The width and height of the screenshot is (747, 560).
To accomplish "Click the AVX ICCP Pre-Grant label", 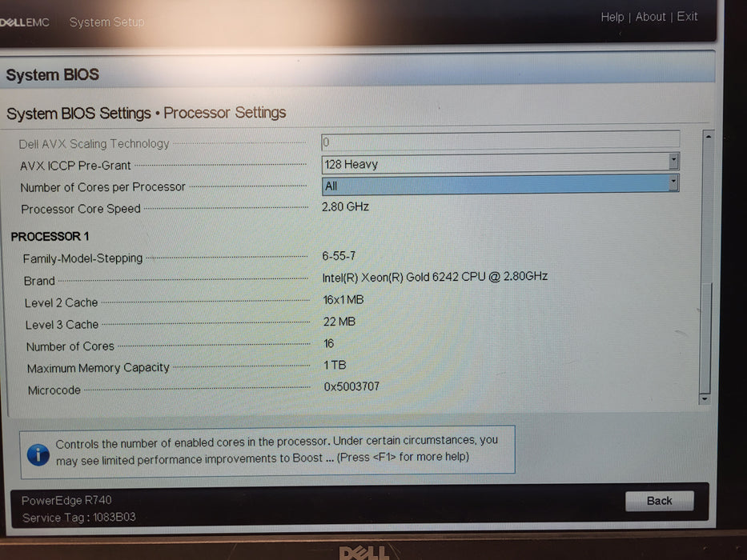I will [x=75, y=166].
